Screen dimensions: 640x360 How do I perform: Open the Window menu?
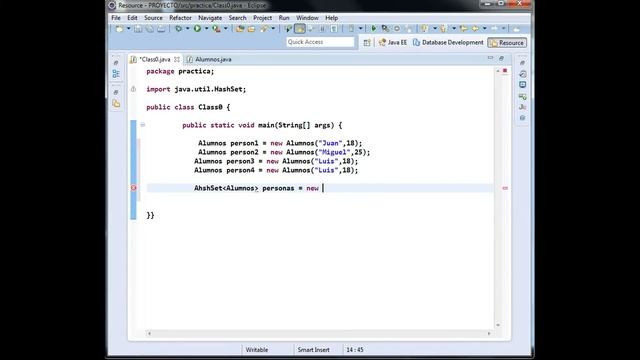307,18
